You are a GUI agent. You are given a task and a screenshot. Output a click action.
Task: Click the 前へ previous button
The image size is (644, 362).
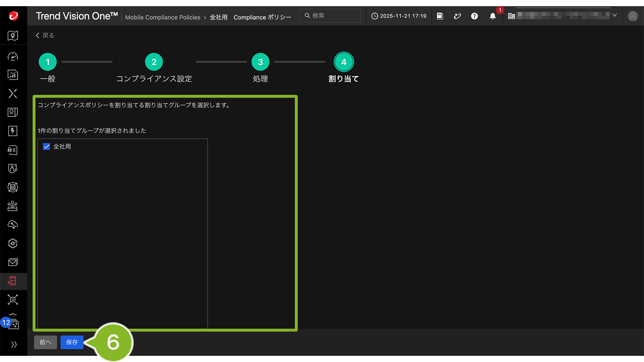pos(45,342)
